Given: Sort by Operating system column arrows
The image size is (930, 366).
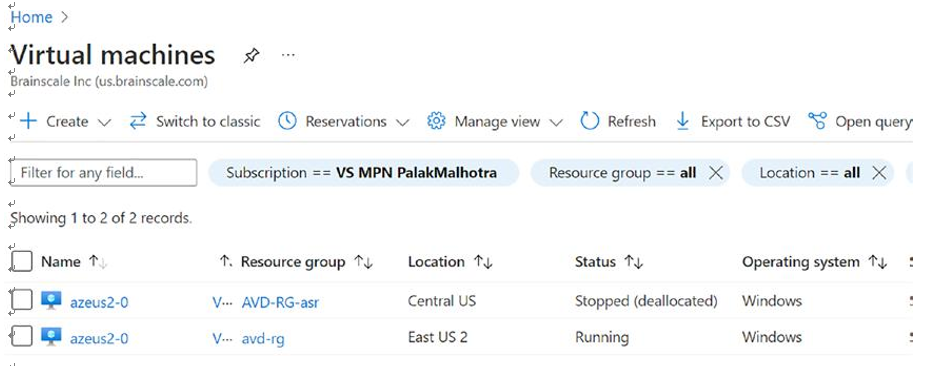Looking at the screenshot, I should pos(878,262).
